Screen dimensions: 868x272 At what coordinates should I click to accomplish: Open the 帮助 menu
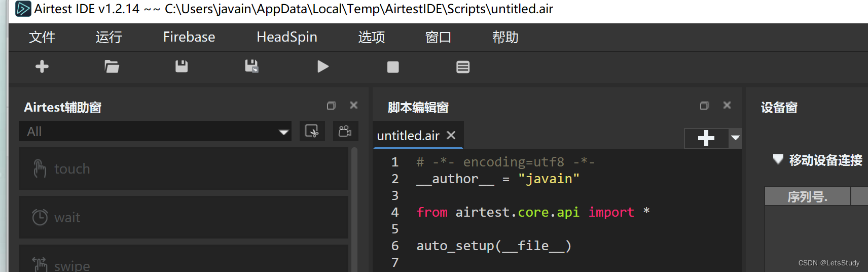coord(505,37)
